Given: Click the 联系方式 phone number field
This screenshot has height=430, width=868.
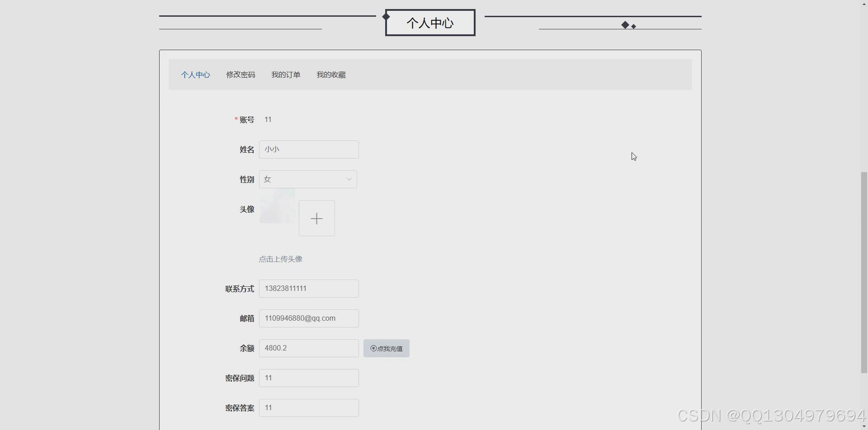Looking at the screenshot, I should tap(308, 288).
